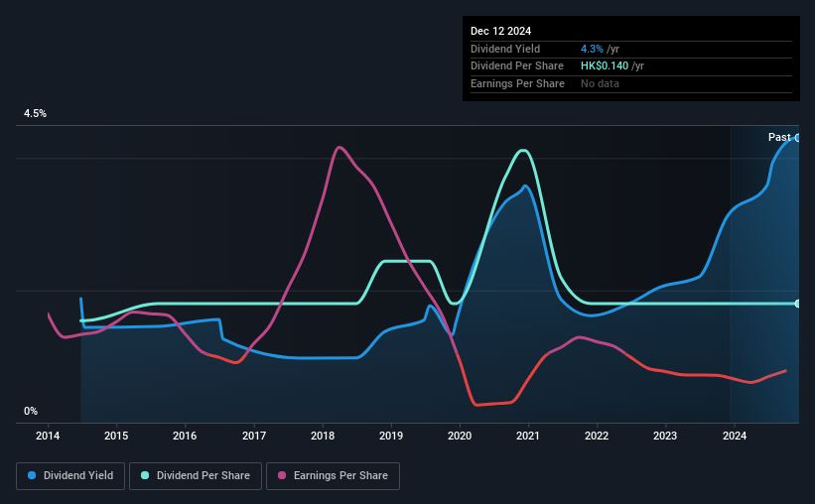Image resolution: width=815 pixels, height=504 pixels.
Task: Click the teal dividend per share endpoint marker
Action: click(x=797, y=304)
